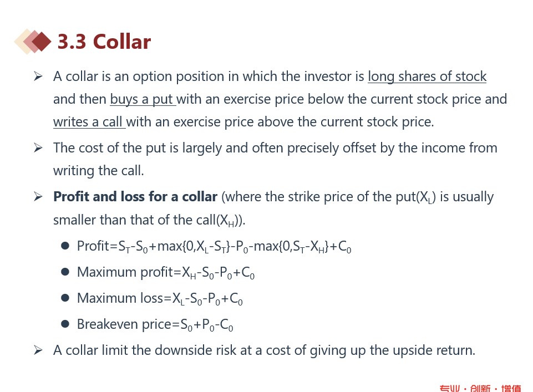
Task: Click the Profit formula line
Action: point(214,246)
